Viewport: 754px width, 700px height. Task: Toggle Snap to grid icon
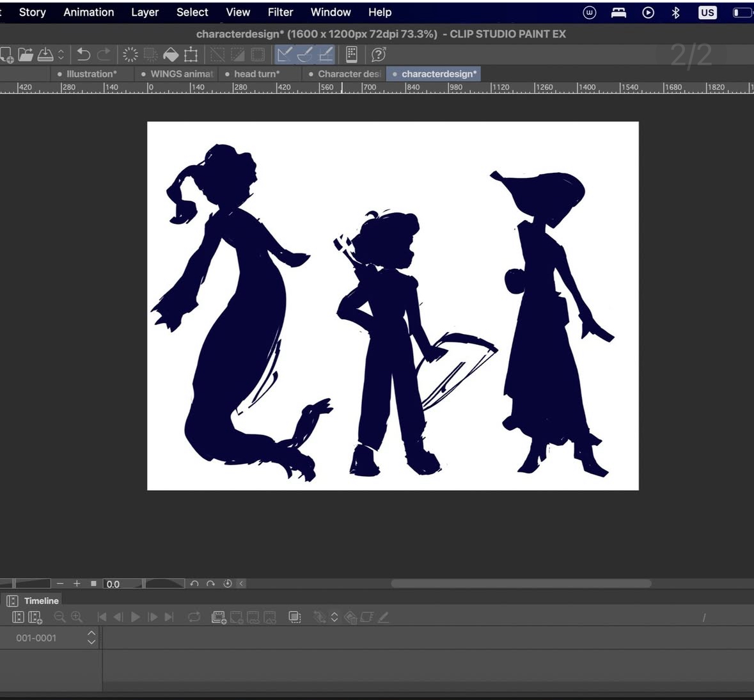[326, 55]
